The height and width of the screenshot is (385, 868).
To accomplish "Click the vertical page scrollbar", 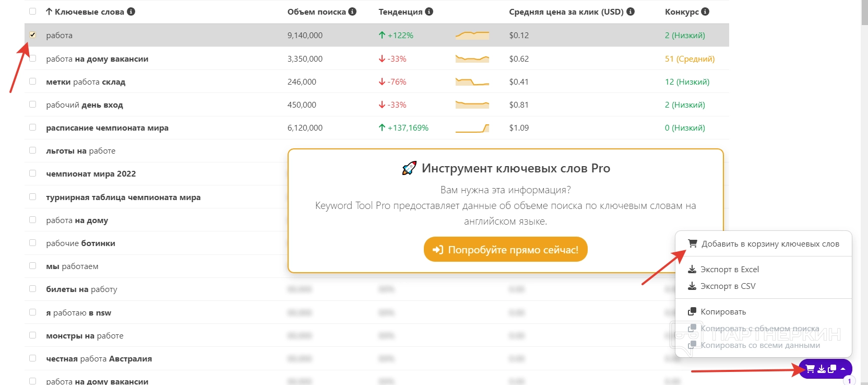I will coord(864,157).
